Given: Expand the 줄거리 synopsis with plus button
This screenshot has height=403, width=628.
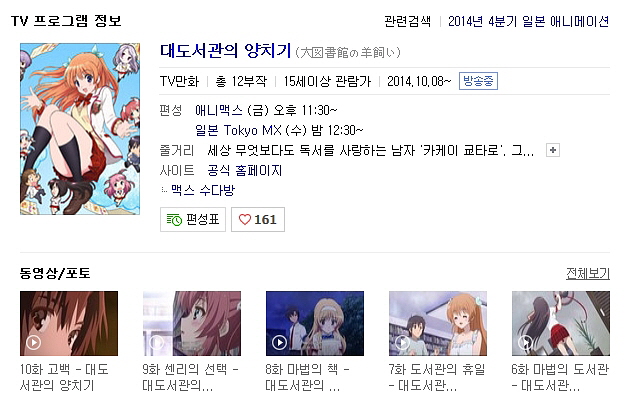Looking at the screenshot, I should (553, 150).
